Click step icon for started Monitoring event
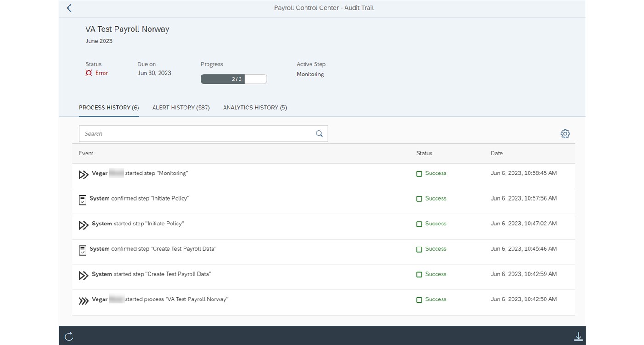The height and width of the screenshot is (345, 644). point(83,174)
